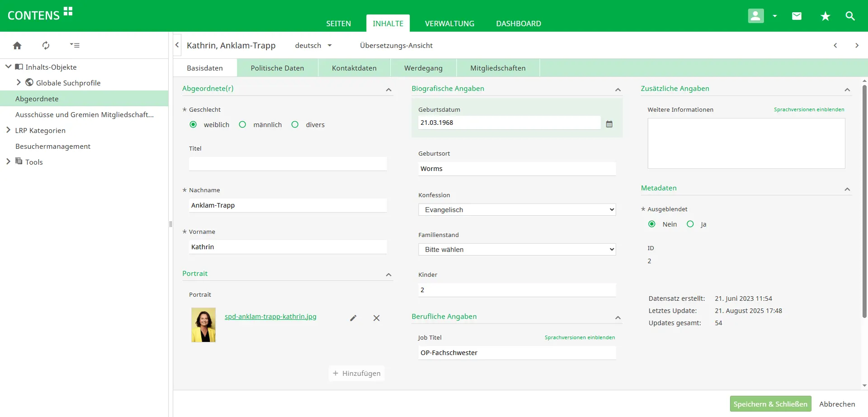
Task: Click the Geburtsort input field
Action: click(x=517, y=169)
